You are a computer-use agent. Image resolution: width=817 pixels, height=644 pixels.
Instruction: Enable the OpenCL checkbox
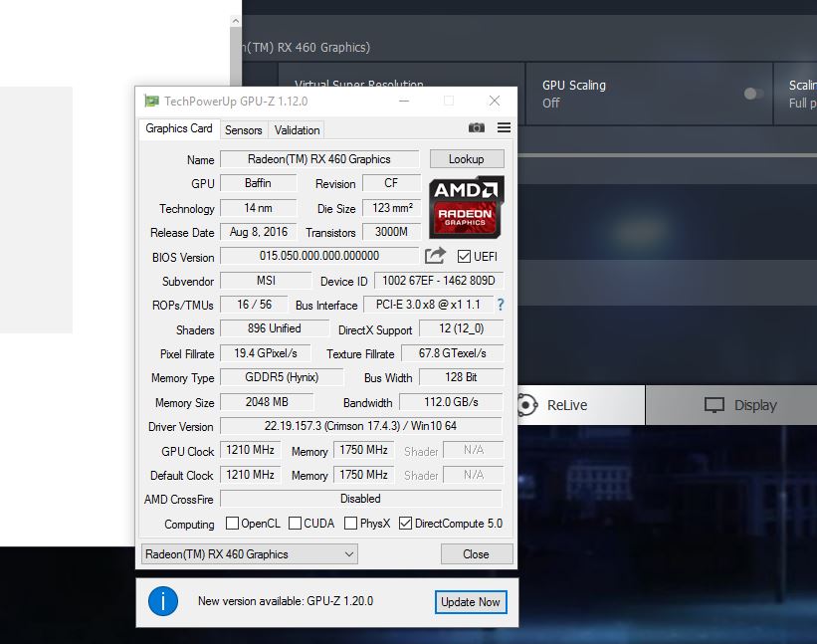[233, 524]
